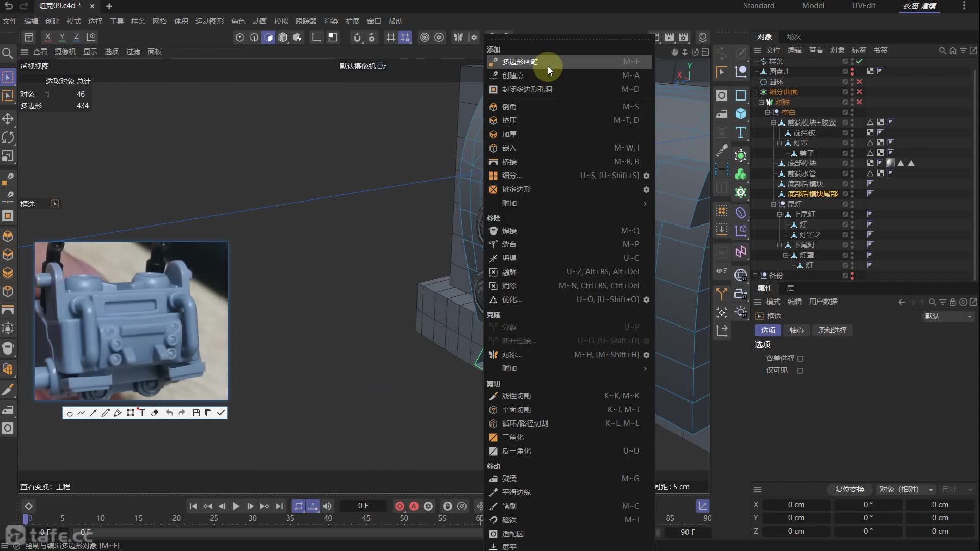Click the Z axis lock icon
The image size is (980, 551).
pos(76,37)
